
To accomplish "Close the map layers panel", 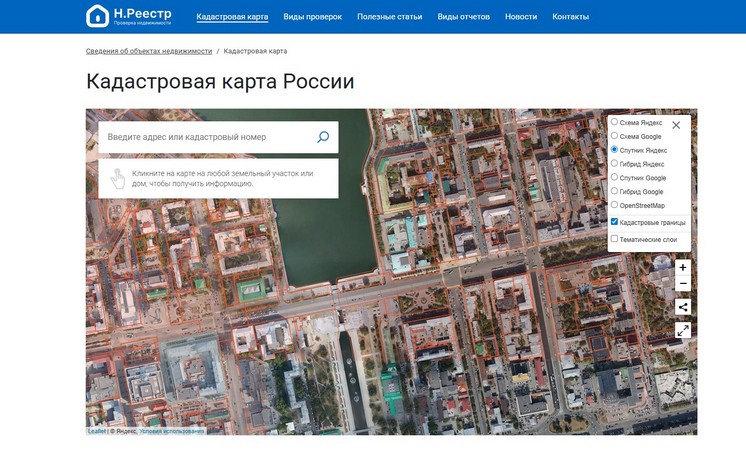I will click(676, 125).
